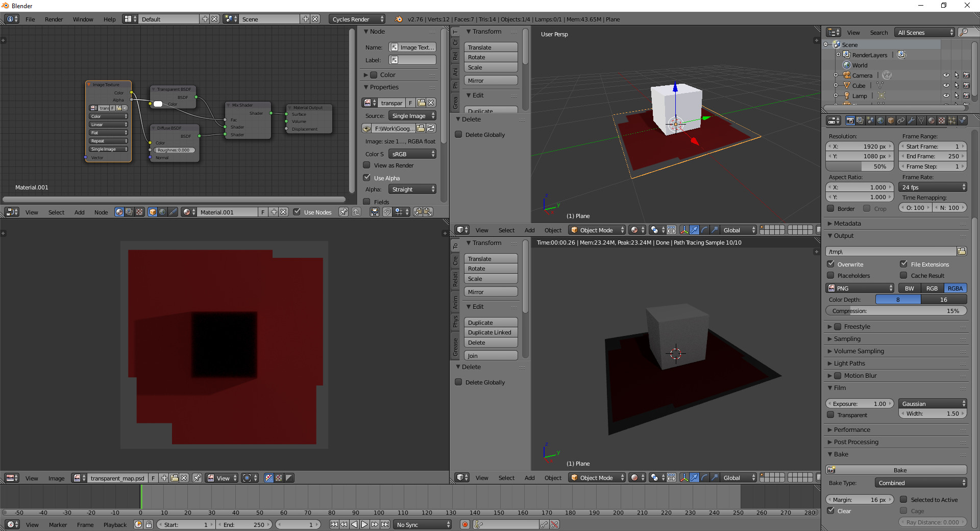Open the Image menu in the image editor
This screenshot has height=531, width=980.
[x=56, y=478]
